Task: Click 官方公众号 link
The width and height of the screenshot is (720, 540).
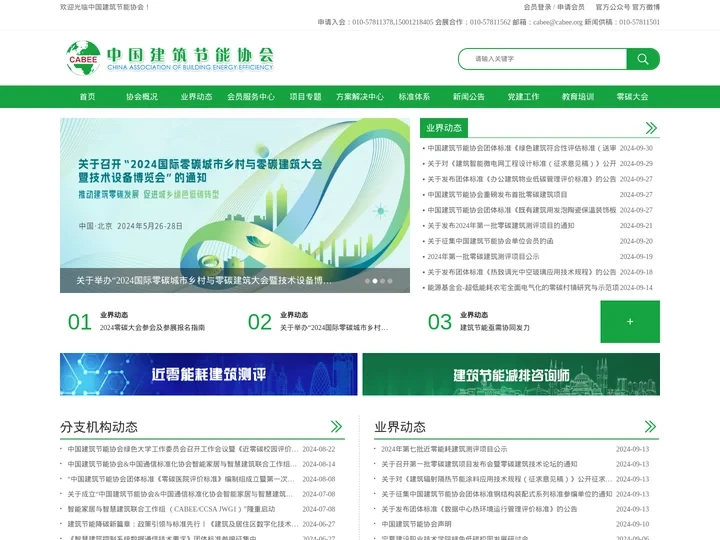Action: (613, 7)
